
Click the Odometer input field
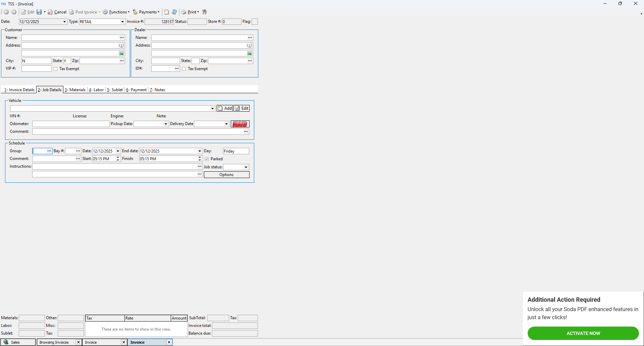pos(71,124)
